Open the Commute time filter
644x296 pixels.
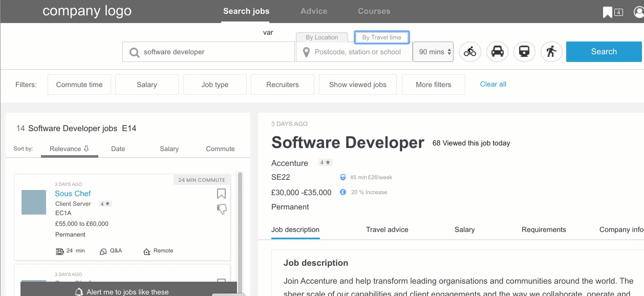(79, 84)
